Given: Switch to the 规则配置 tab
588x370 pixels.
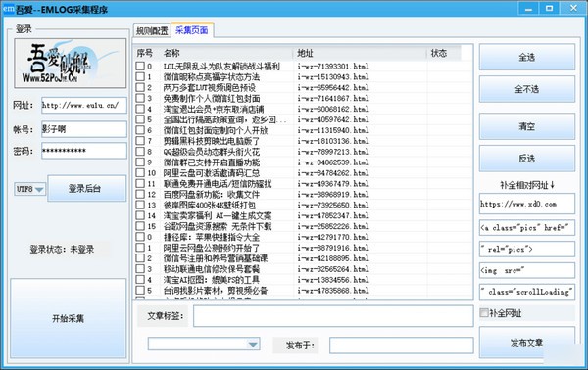Looking at the screenshot, I should [x=152, y=30].
